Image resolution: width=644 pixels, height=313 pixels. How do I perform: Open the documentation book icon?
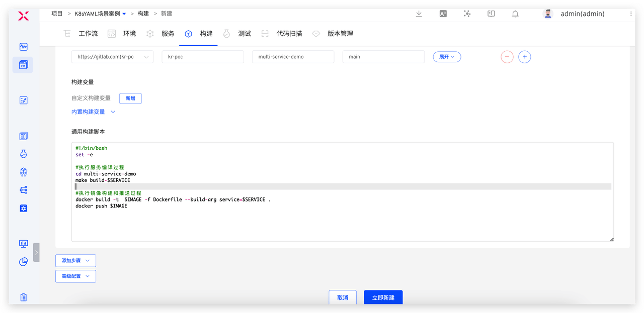tap(491, 14)
